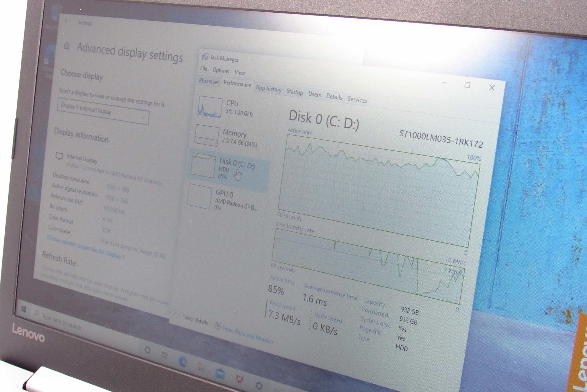Image resolution: width=587 pixels, height=392 pixels.
Task: Open Task View from the taskbar
Action: (x=165, y=355)
